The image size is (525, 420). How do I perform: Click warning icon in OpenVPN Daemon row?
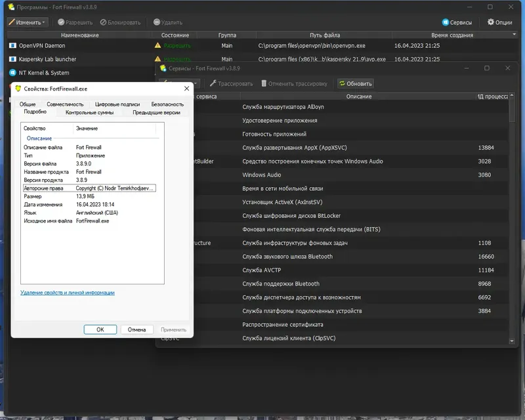[157, 45]
